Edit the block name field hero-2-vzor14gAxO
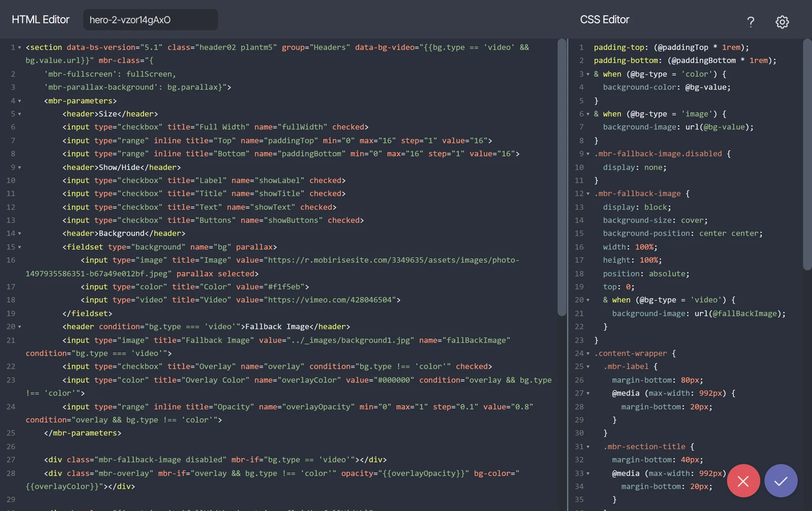 151,20
